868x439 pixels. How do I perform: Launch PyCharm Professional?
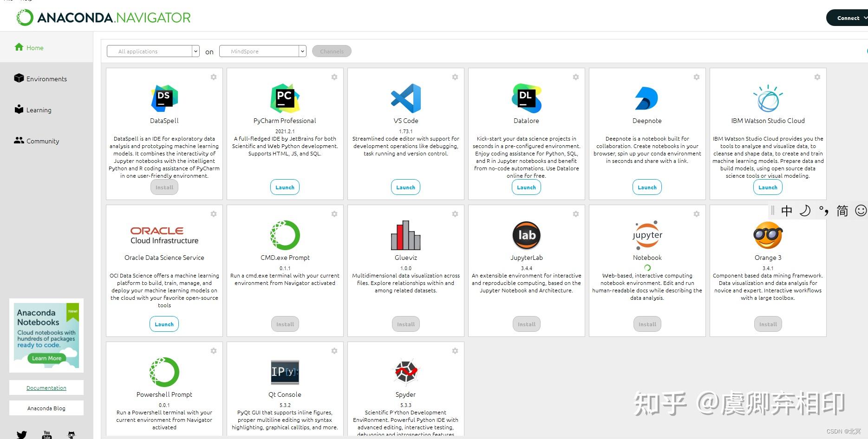pos(285,187)
